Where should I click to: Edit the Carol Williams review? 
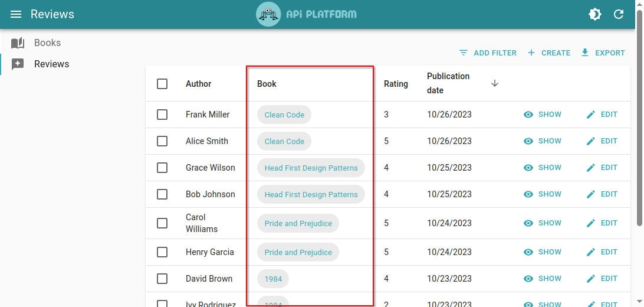(x=602, y=223)
